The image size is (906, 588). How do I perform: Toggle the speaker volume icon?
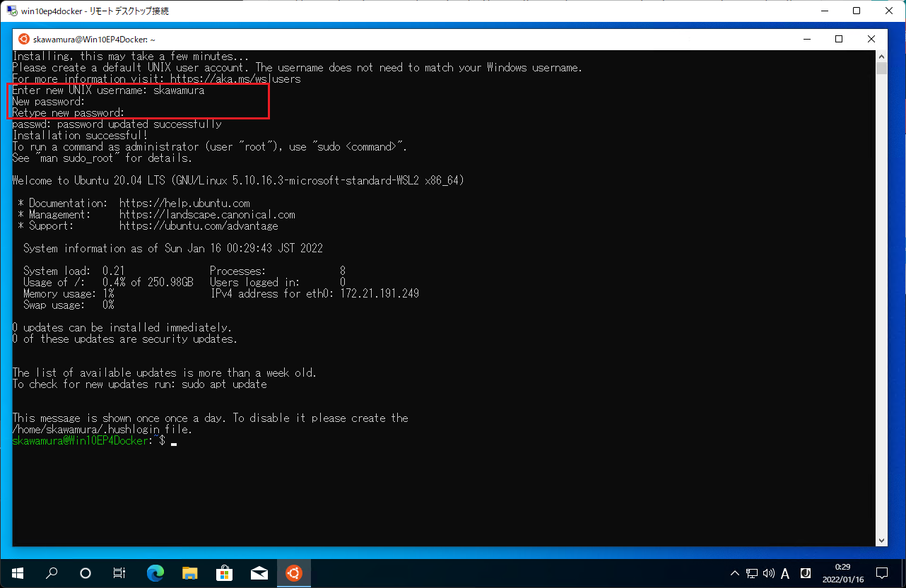click(768, 574)
